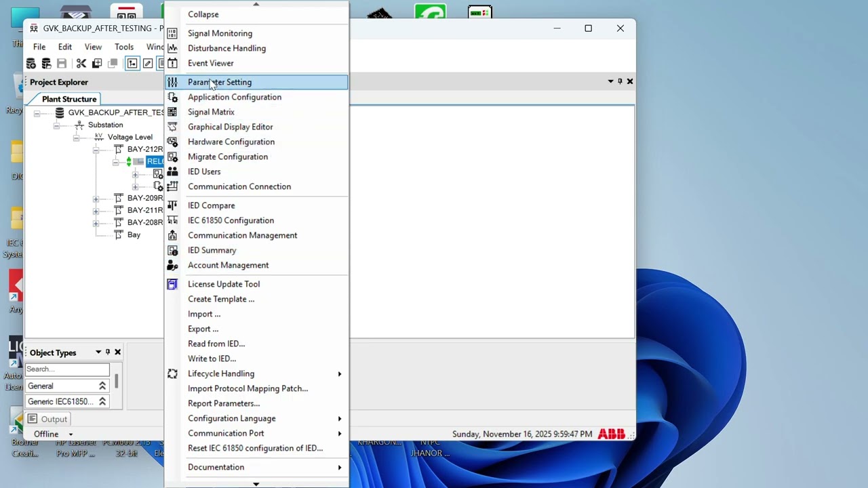This screenshot has width=868, height=488.
Task: Click the plant structure view toolbar icon
Action: click(x=132, y=64)
